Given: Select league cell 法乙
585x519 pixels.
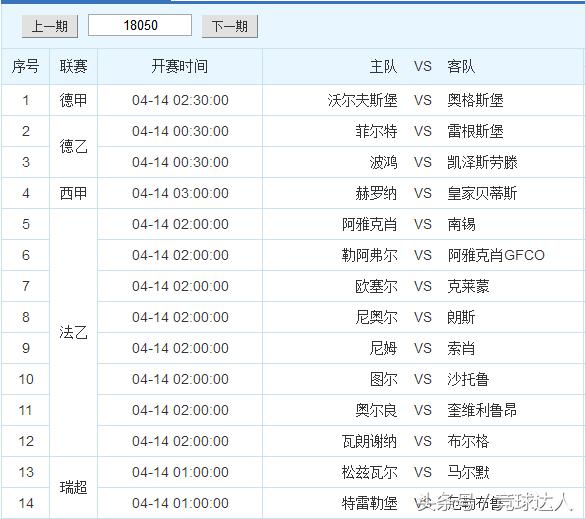Looking at the screenshot, I should pos(73,332).
